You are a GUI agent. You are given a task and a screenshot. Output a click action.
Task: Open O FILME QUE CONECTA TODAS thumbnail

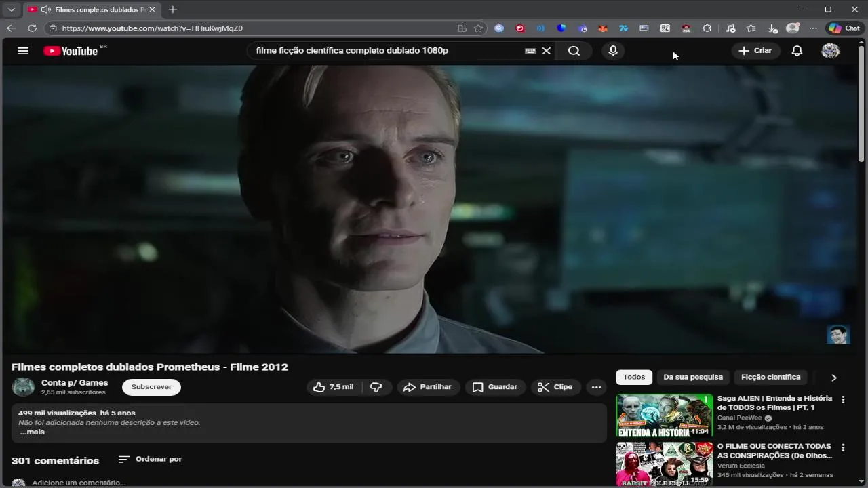664,464
